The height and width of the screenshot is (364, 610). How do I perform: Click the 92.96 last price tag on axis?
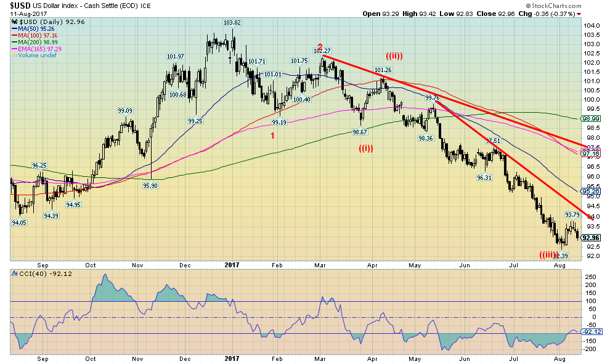[590, 238]
